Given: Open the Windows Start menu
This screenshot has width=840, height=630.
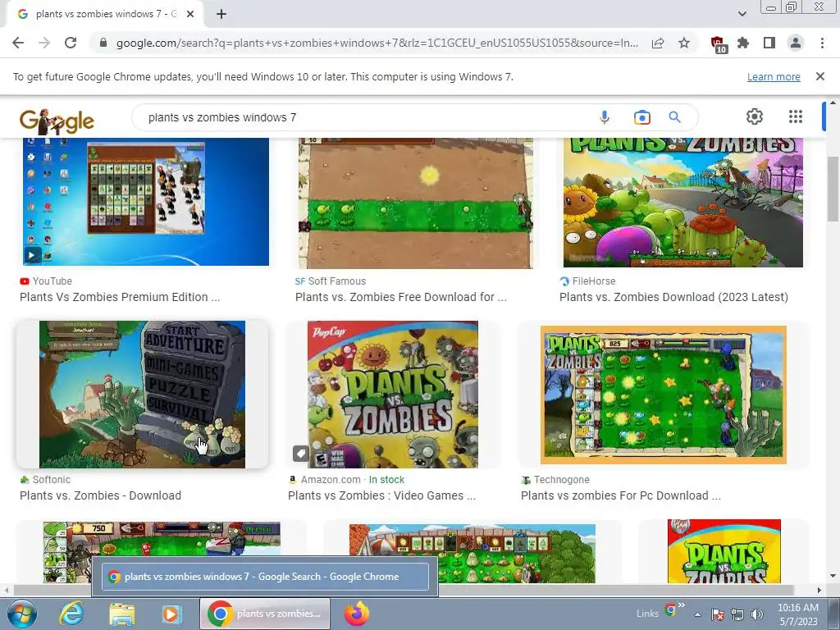Looking at the screenshot, I should point(22,614).
